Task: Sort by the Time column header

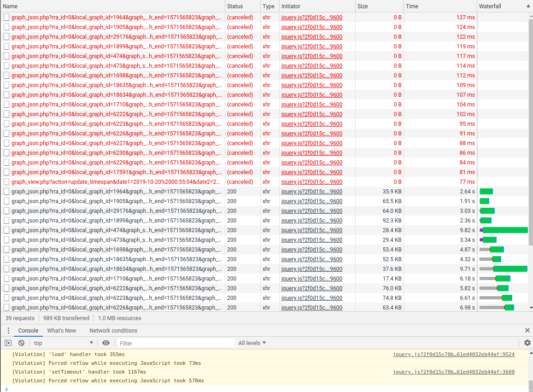Action: [x=440, y=6]
